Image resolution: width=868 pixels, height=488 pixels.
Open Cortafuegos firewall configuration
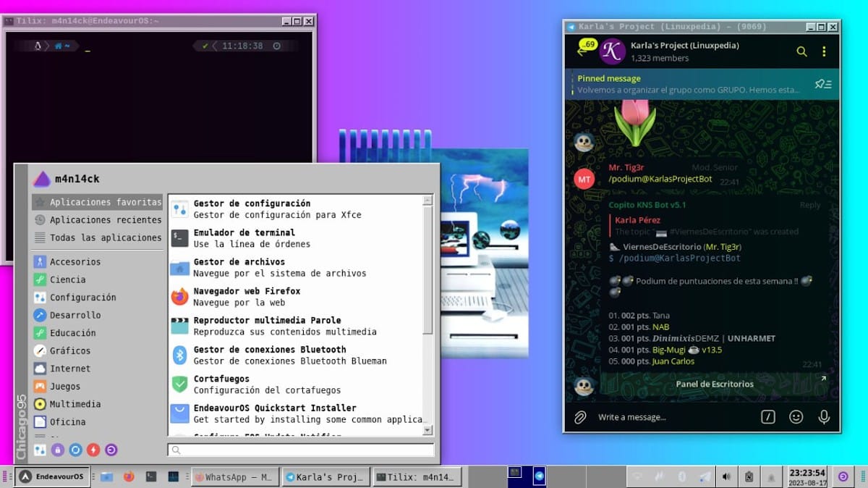point(295,384)
